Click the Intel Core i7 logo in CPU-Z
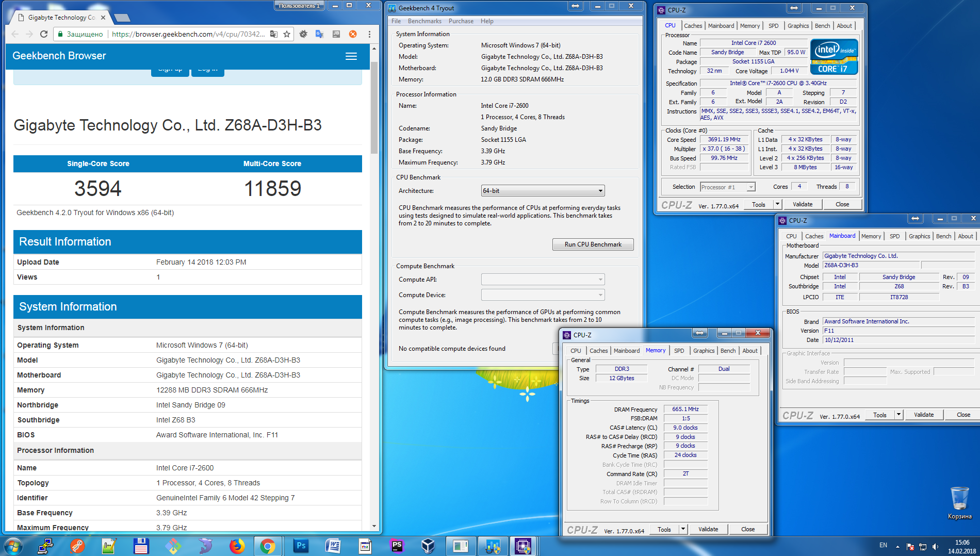 click(834, 57)
